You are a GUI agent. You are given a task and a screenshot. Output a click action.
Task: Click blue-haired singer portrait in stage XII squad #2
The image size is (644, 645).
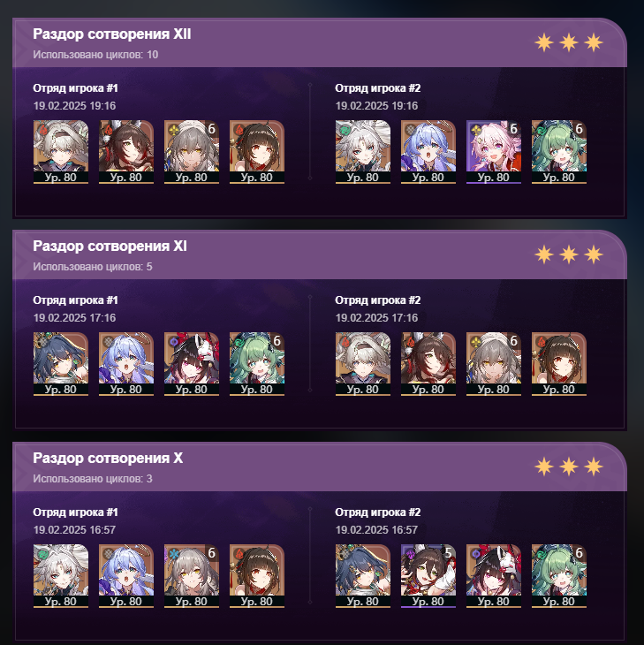[428, 152]
